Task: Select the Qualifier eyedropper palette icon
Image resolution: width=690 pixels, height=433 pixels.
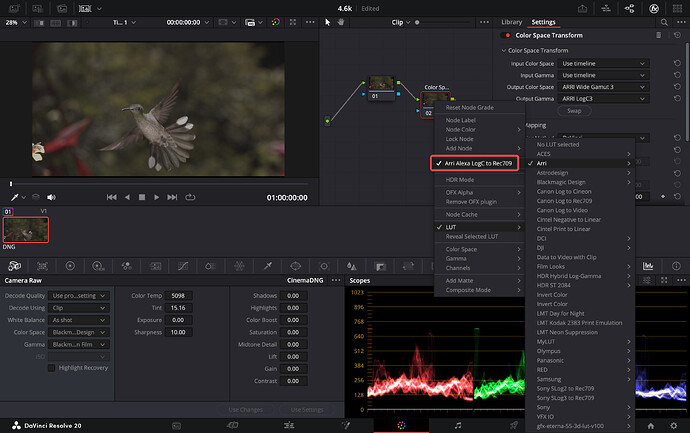Action: coord(268,266)
